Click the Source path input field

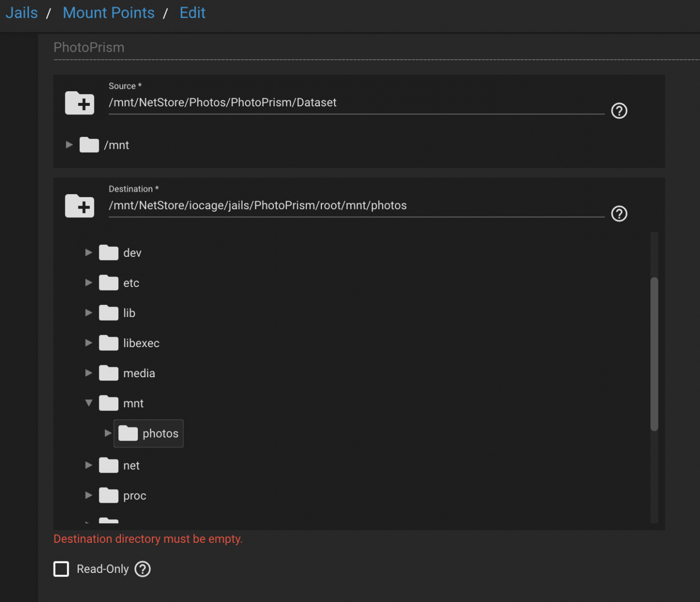point(357,103)
